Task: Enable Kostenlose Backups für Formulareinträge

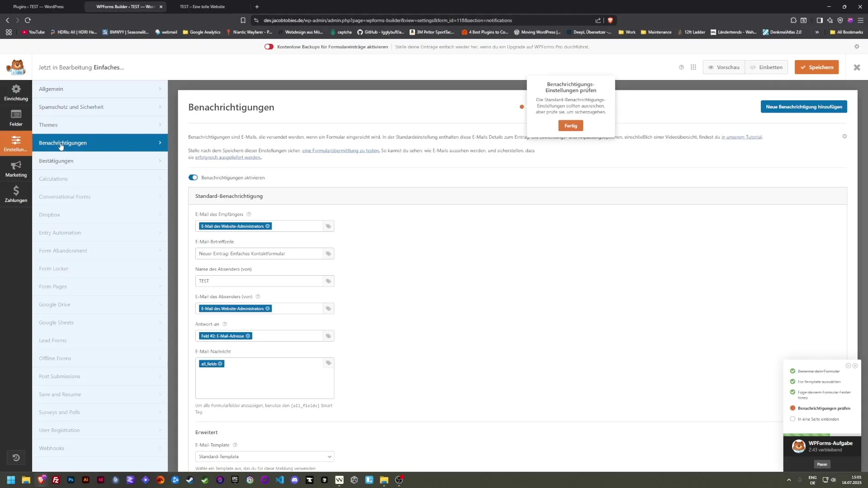Action: click(269, 46)
